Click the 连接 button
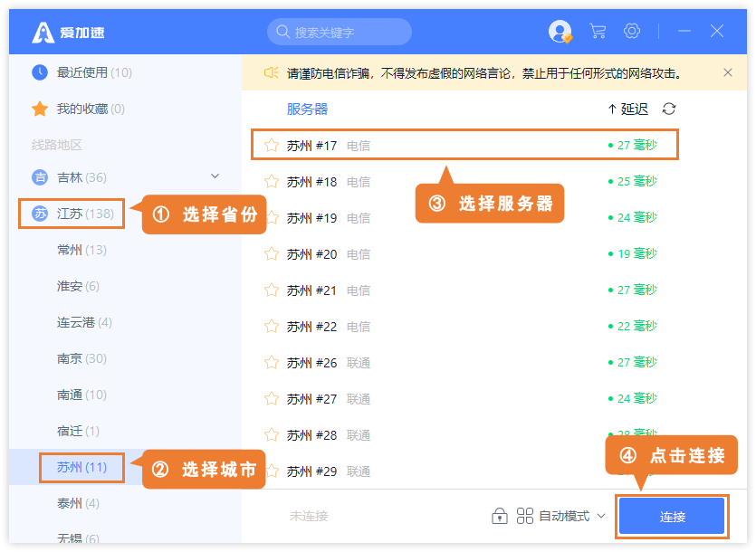The image size is (756, 552). click(672, 517)
